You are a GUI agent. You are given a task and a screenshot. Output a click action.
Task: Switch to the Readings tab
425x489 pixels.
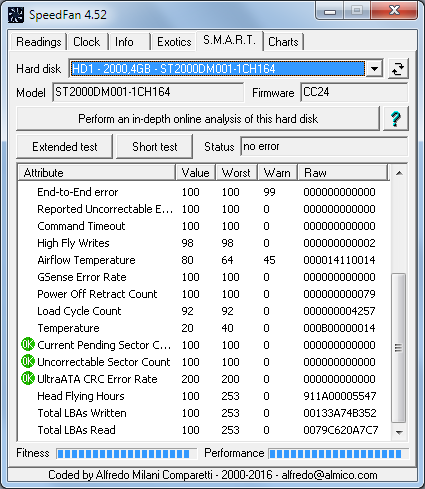tap(39, 42)
